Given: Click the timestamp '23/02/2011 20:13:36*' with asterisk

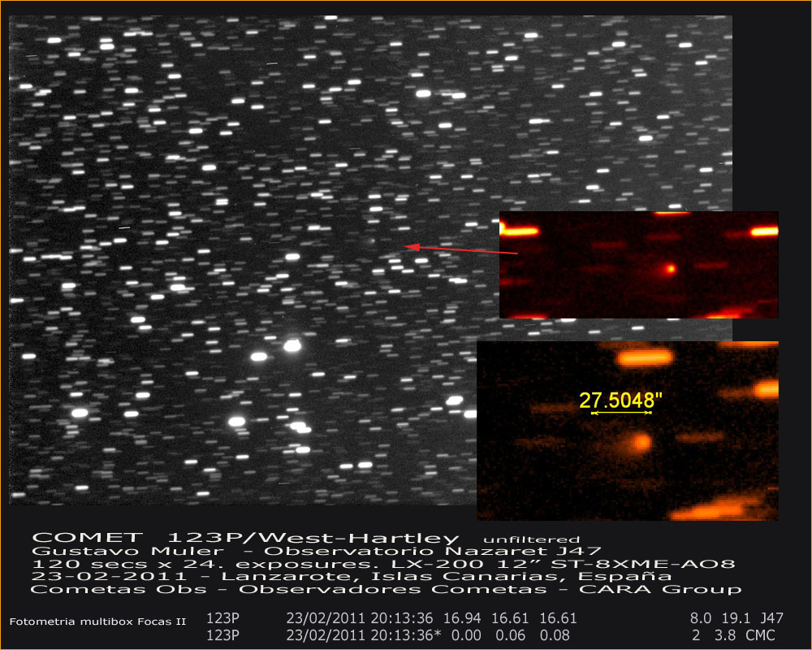Looking at the screenshot, I should pyautogui.click(x=364, y=635).
